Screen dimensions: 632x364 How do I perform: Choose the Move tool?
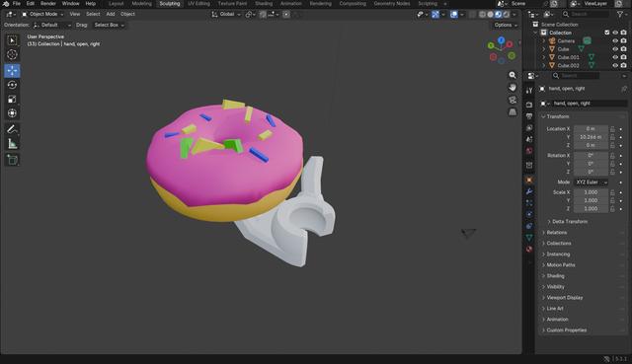(x=12, y=70)
